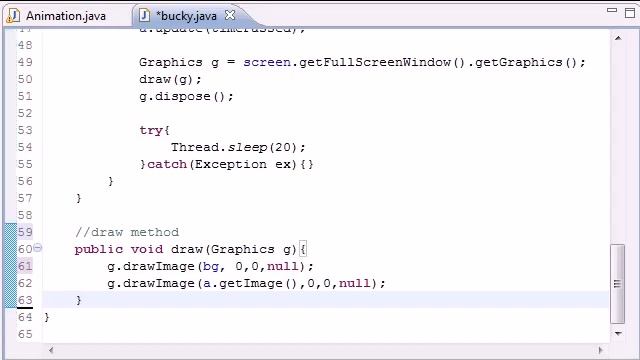Click the 'try{' keyword on line 53
Screen dimensions: 640x360
pos(154,131)
